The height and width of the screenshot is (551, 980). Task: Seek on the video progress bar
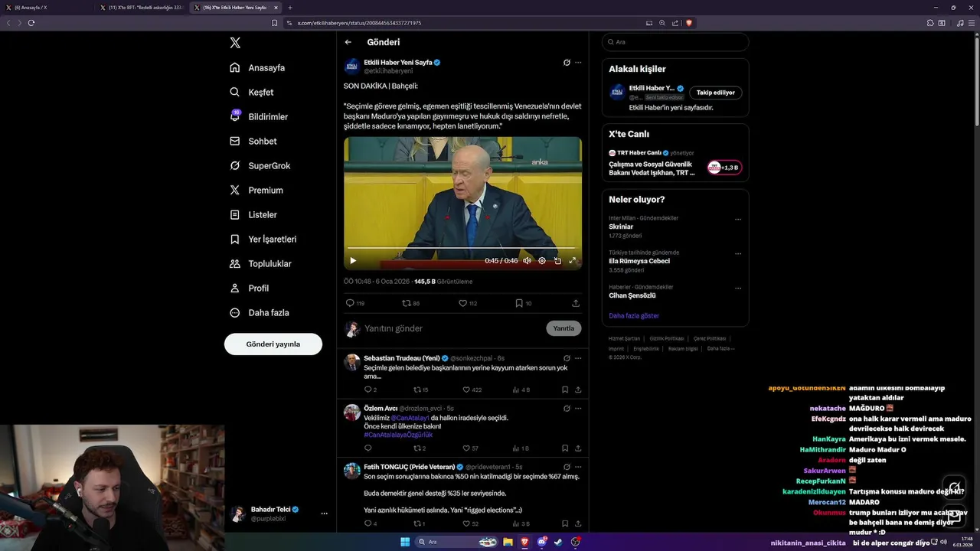[x=461, y=248]
